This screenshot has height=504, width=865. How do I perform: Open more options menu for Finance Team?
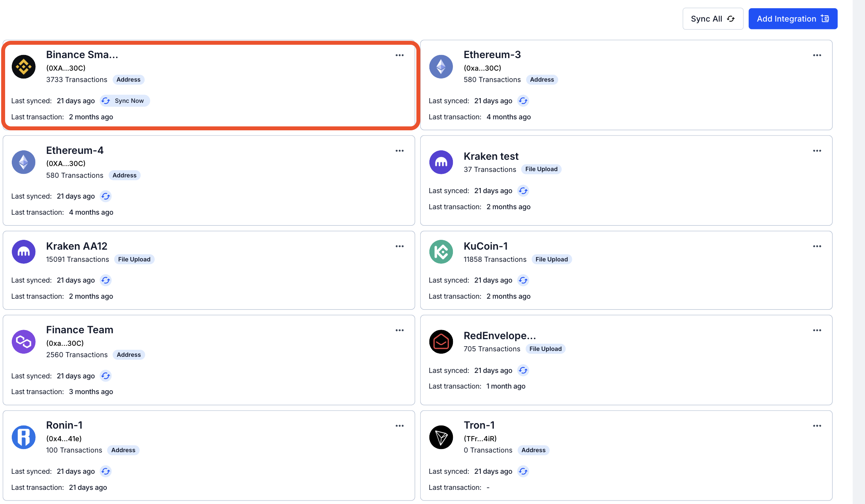[x=400, y=331]
